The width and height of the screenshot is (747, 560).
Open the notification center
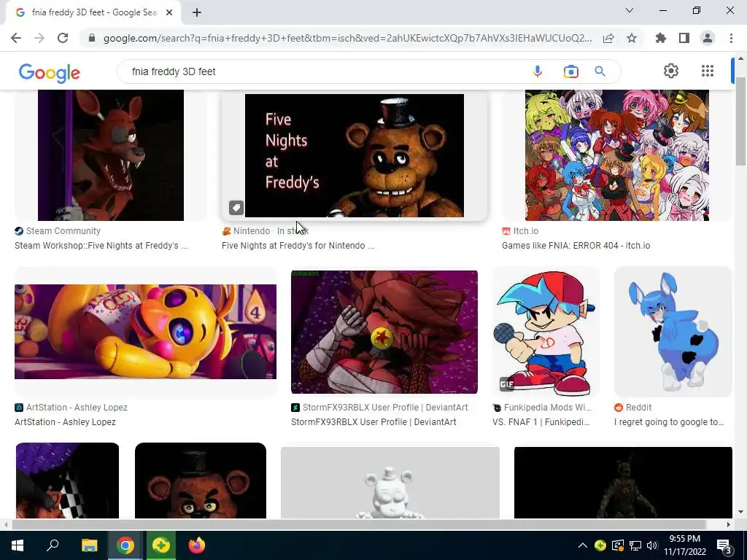point(724,546)
